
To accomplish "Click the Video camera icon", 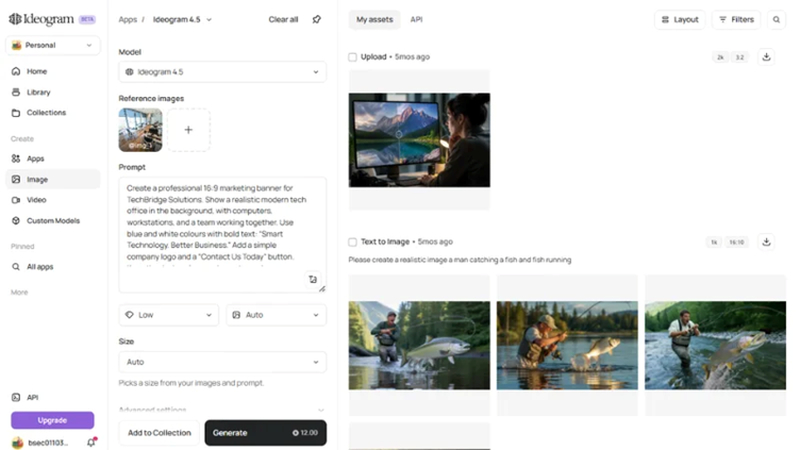I will (x=16, y=200).
